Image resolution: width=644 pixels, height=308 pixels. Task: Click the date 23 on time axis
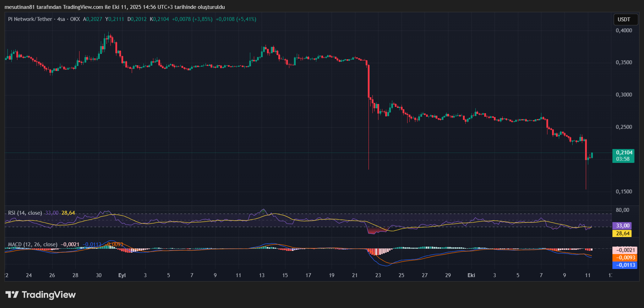[x=378, y=275]
